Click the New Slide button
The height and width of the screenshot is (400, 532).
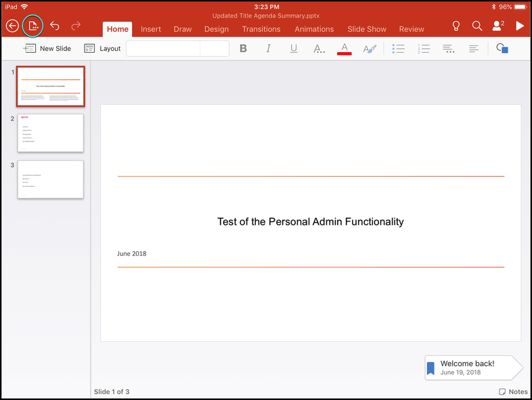pos(47,49)
